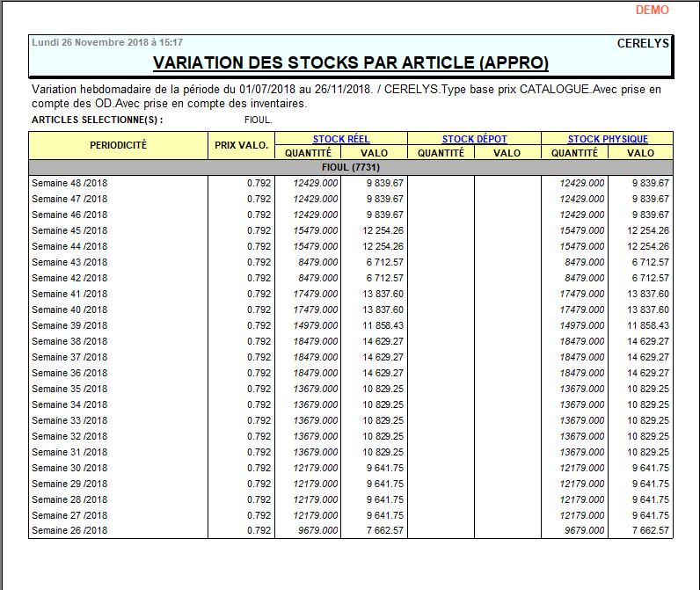Select QUANTITÉ header under STOCK PHYSIQUE
The width and height of the screenshot is (700, 590).
(x=574, y=153)
